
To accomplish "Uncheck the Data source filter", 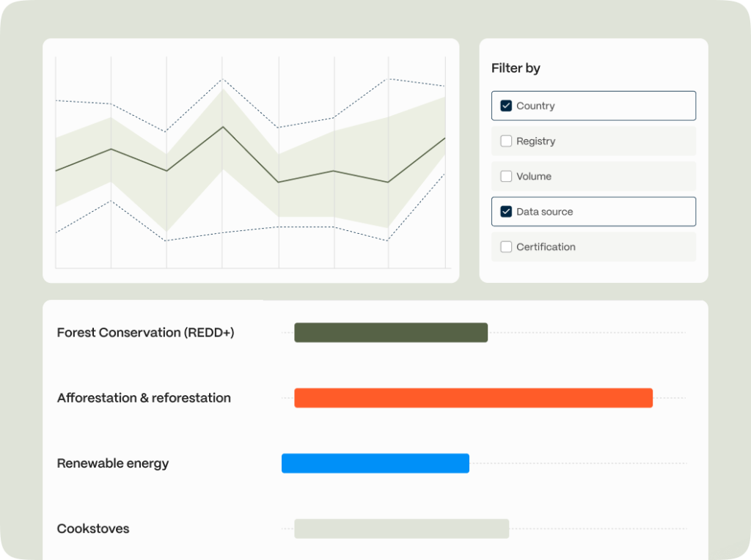I will tap(505, 211).
